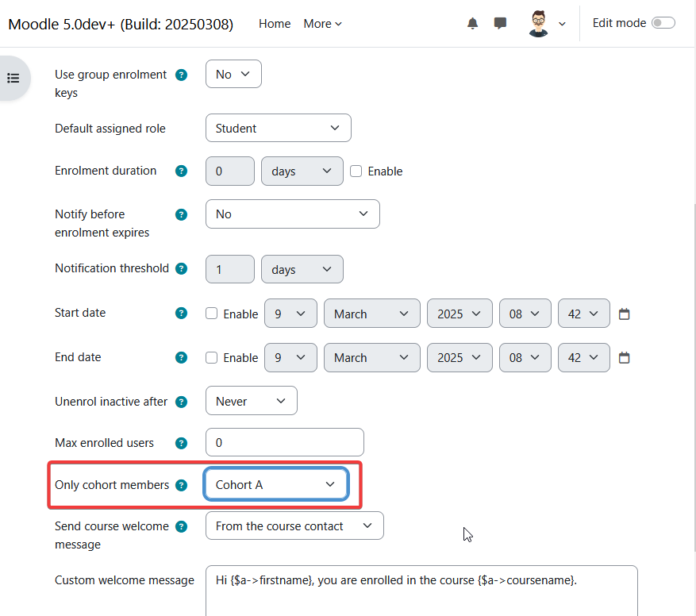Show help for Max enrolled users
The width and height of the screenshot is (696, 616).
pyautogui.click(x=181, y=443)
